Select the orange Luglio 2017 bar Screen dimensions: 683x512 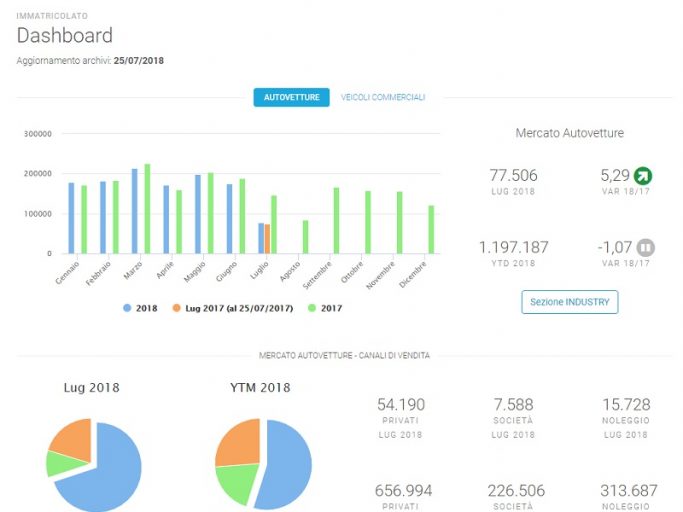tap(267, 239)
